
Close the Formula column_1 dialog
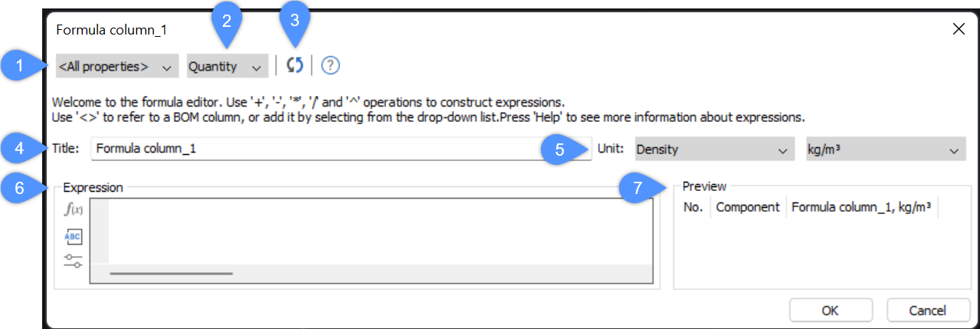958,30
